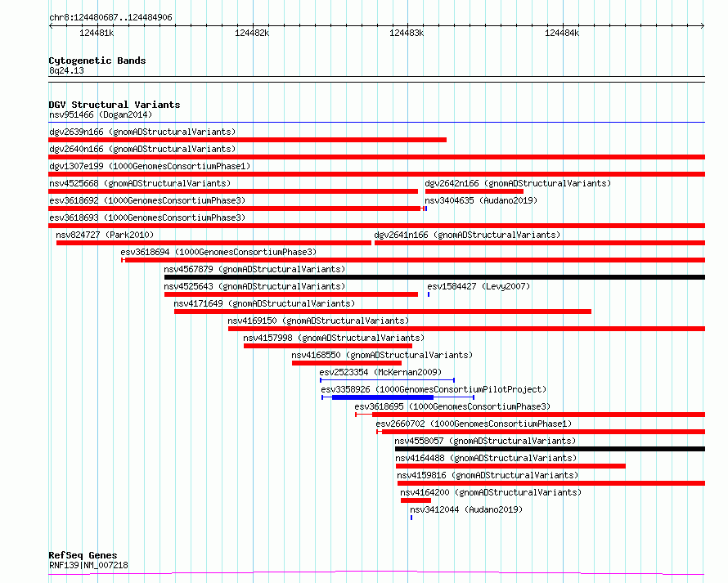Click nsv3412044 (Audano2019) label

click(466, 509)
